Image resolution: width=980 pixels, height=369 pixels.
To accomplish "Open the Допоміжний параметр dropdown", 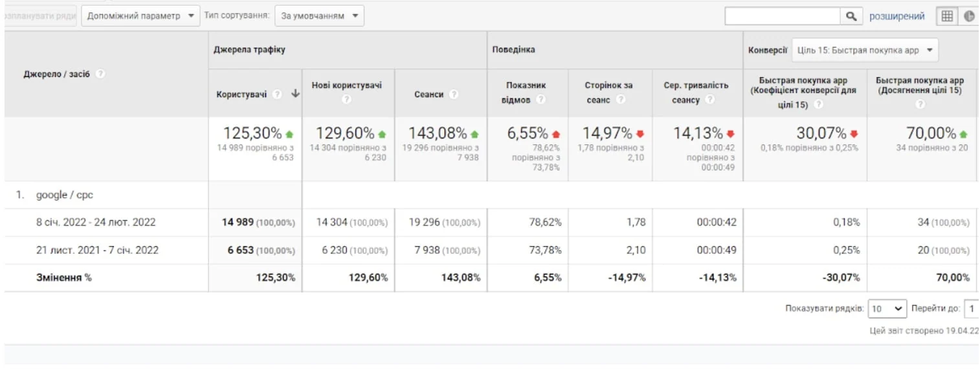I will tap(140, 16).
